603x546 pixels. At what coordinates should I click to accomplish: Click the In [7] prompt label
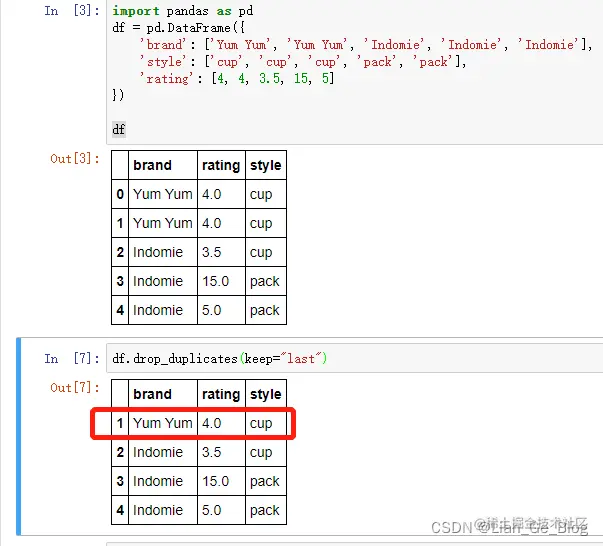[72, 358]
